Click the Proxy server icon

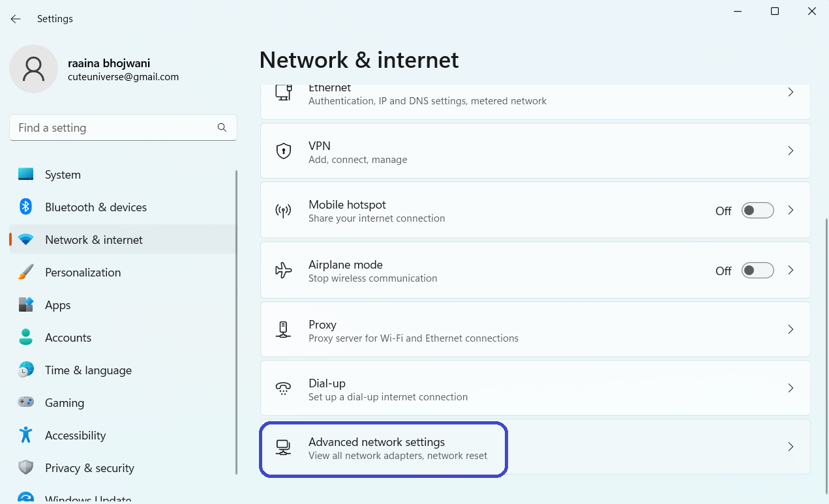coord(283,330)
